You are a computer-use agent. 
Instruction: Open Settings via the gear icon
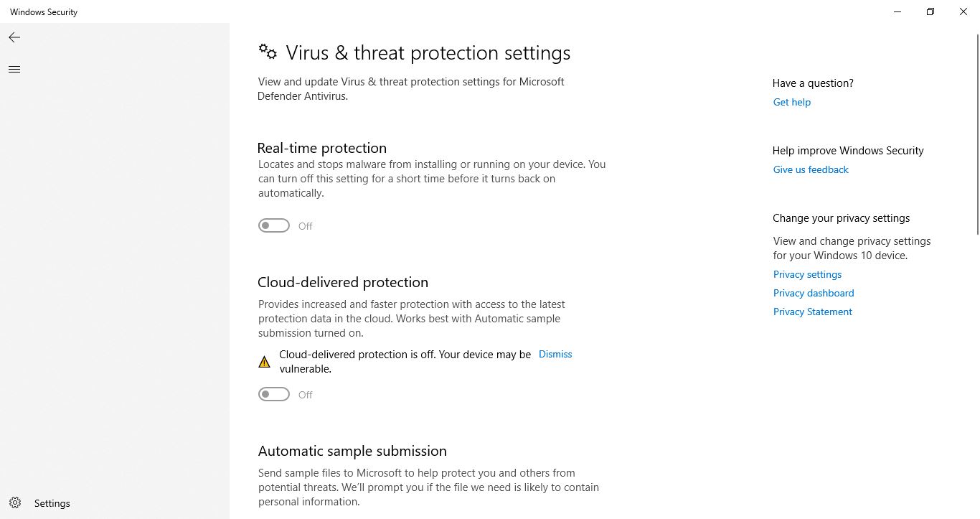[15, 503]
